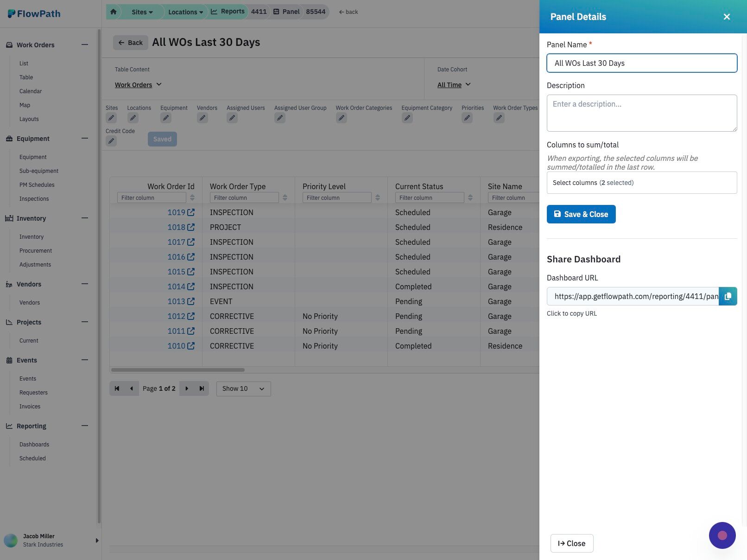This screenshot has height=560, width=747.
Task: Open the Select columns to sum dropdown
Action: [642, 183]
